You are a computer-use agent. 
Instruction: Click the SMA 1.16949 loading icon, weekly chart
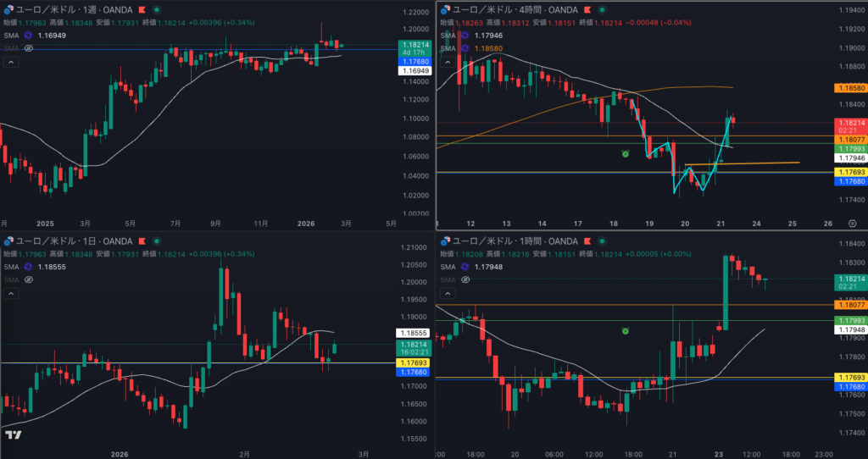(x=28, y=36)
